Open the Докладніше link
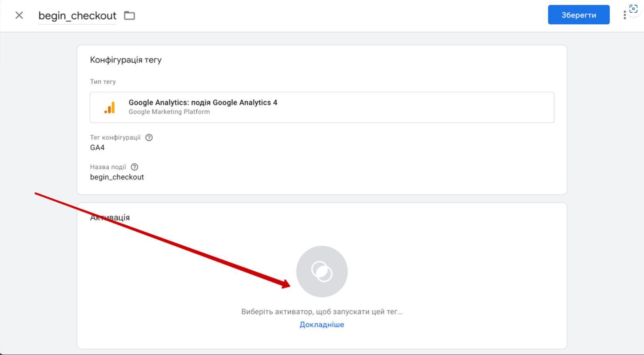Screen dimensions: 644x355 click(x=322, y=324)
